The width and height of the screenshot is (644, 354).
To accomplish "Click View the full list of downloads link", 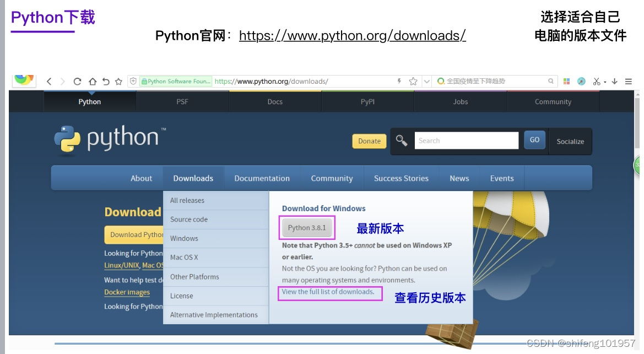I will click(x=328, y=292).
